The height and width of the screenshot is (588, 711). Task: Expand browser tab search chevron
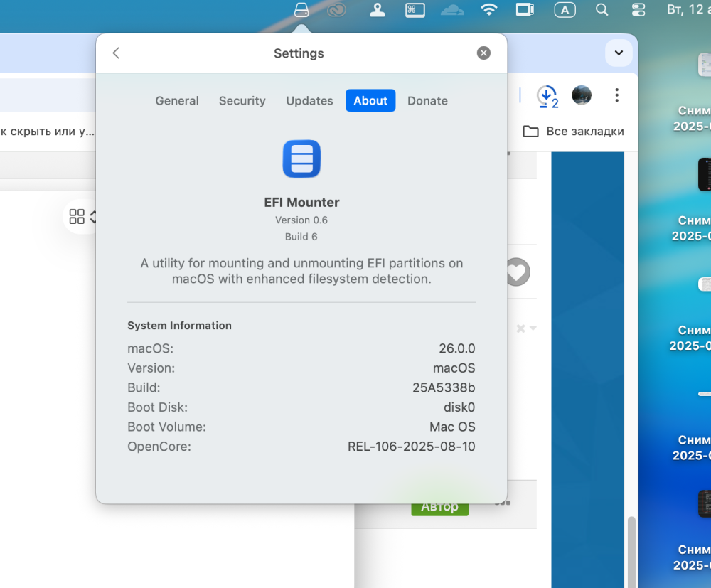(619, 53)
